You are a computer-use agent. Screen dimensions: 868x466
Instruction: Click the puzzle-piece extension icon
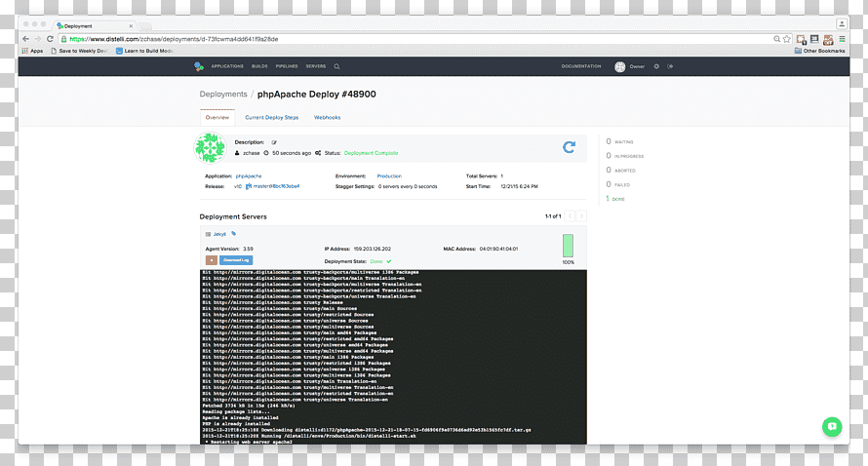coord(801,39)
